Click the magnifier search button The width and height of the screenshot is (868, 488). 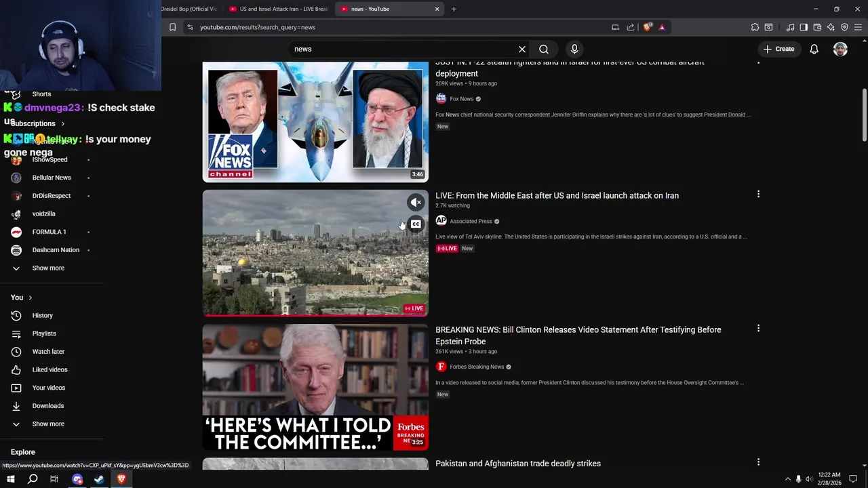coord(544,49)
